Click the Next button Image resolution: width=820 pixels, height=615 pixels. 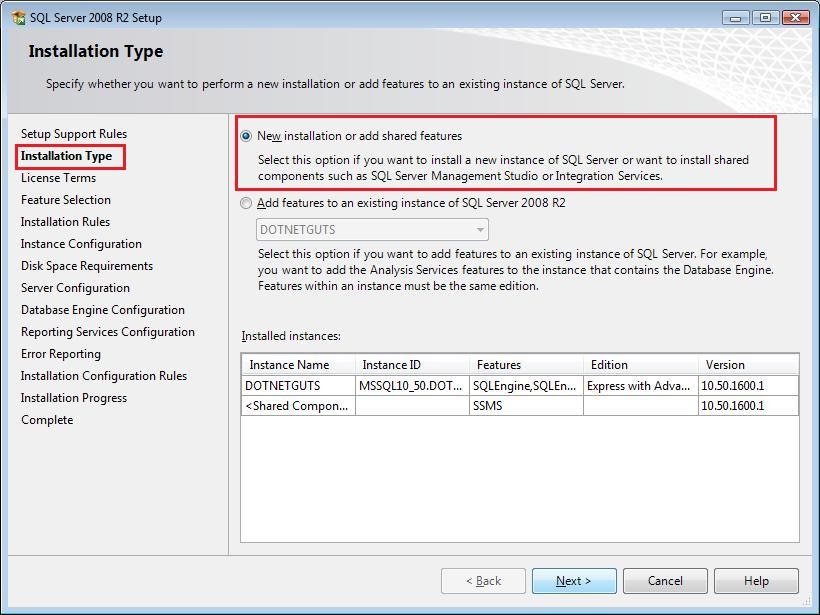(x=574, y=581)
